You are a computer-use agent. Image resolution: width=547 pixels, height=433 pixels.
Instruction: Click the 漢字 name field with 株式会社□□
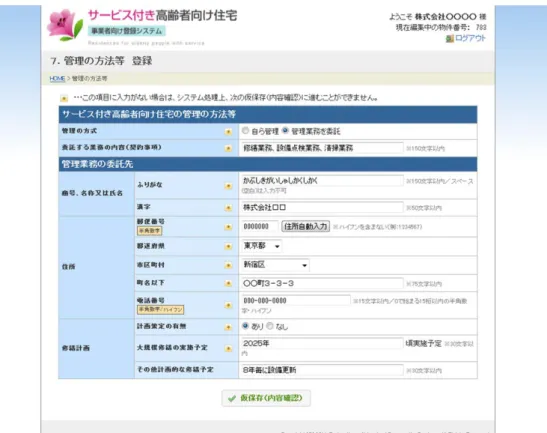point(322,208)
